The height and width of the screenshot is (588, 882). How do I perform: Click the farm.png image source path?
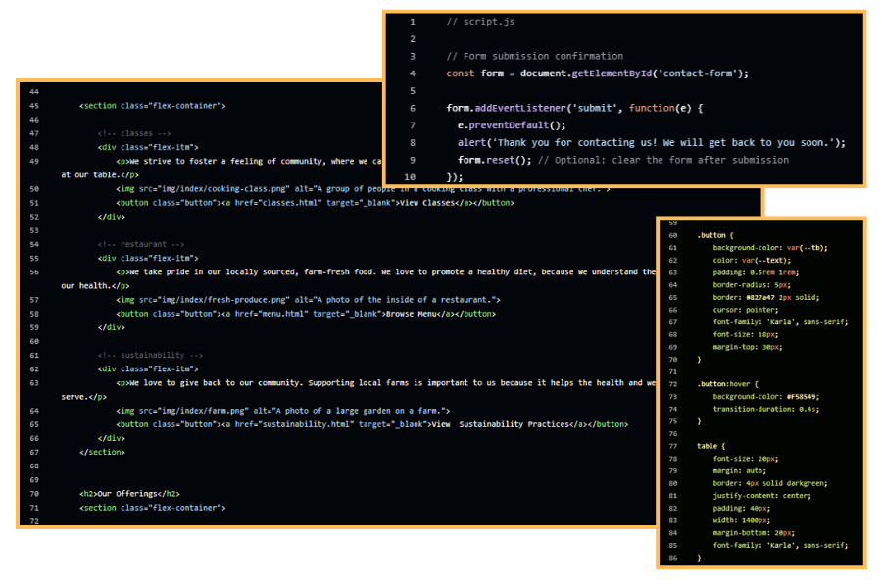179,410
